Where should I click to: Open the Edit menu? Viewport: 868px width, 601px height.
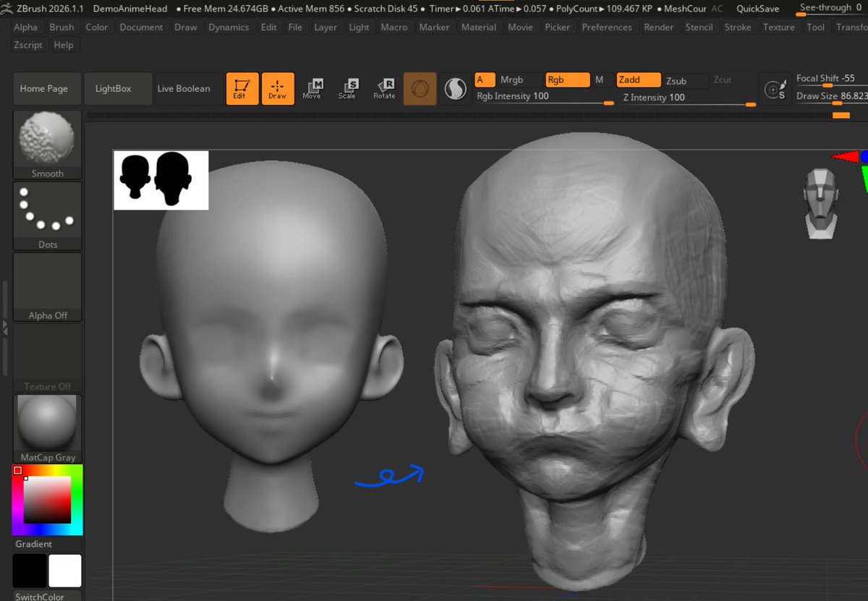point(269,27)
